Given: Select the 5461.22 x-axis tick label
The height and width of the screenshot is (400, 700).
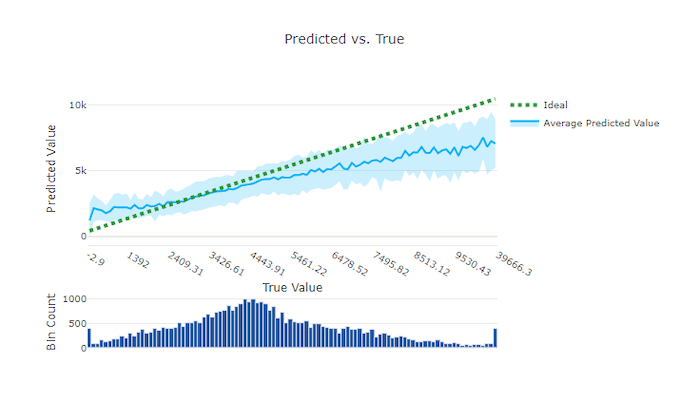Looking at the screenshot, I should [x=310, y=265].
